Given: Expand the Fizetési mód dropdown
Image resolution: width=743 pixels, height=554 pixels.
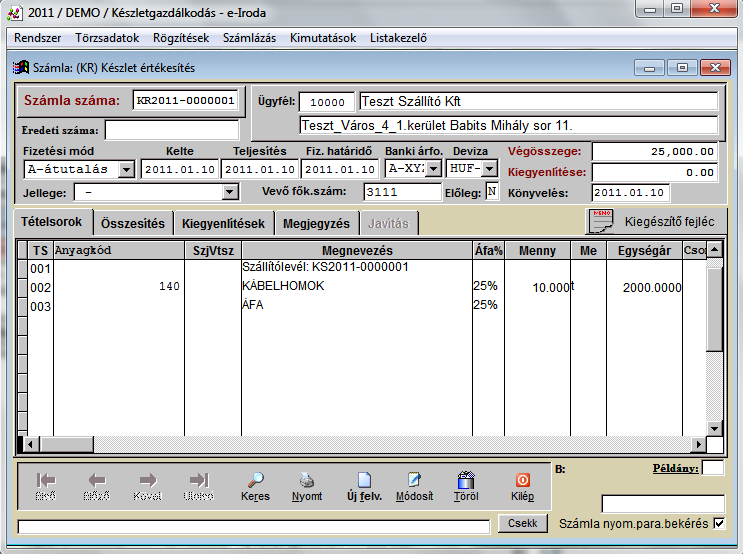Looking at the screenshot, I should [x=126, y=169].
